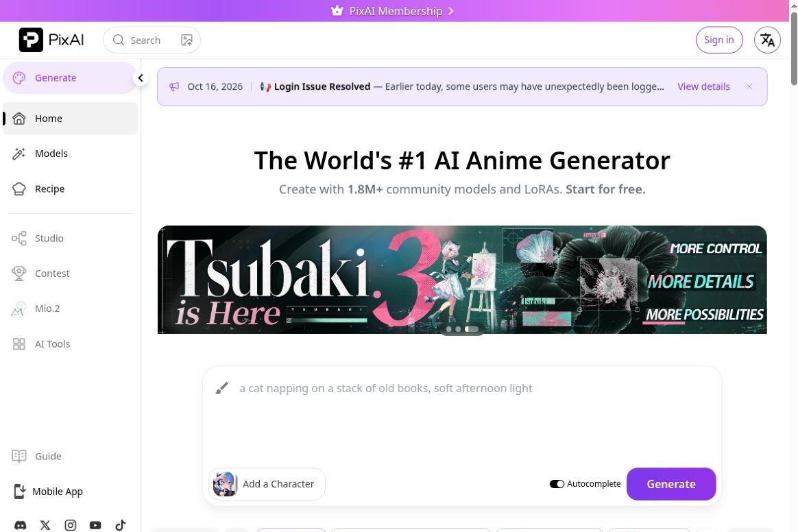Click Add a Character button
The image size is (798, 532).
click(267, 483)
